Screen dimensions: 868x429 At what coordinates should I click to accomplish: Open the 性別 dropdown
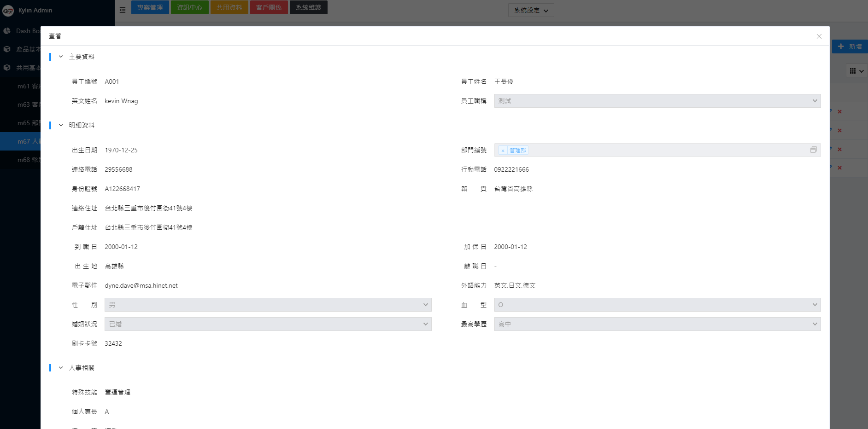pos(268,305)
